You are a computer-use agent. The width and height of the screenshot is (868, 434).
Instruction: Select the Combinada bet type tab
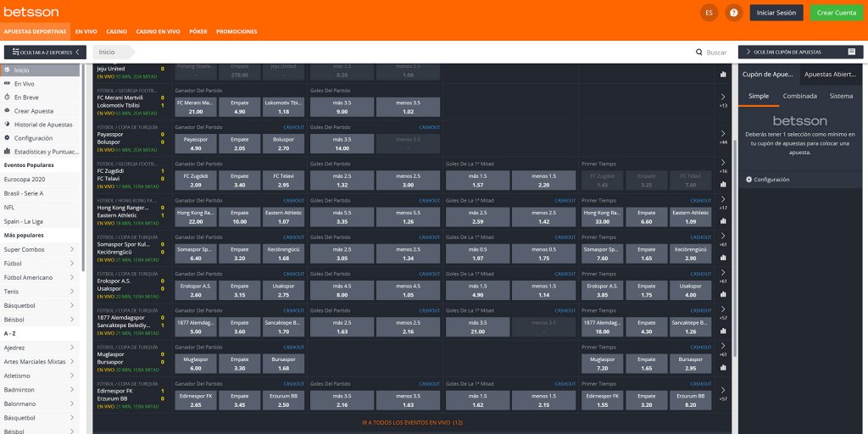800,96
